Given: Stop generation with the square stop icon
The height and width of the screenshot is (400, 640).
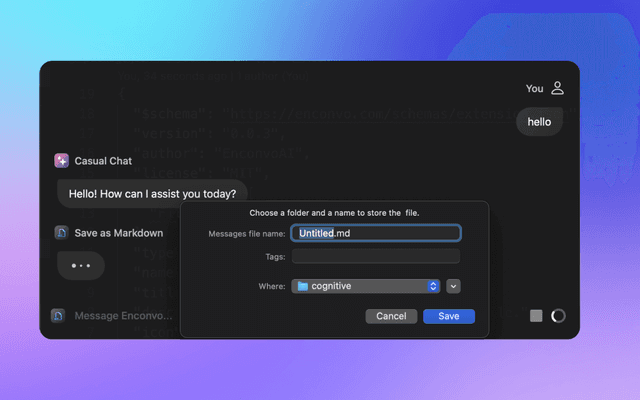Looking at the screenshot, I should click(x=536, y=316).
